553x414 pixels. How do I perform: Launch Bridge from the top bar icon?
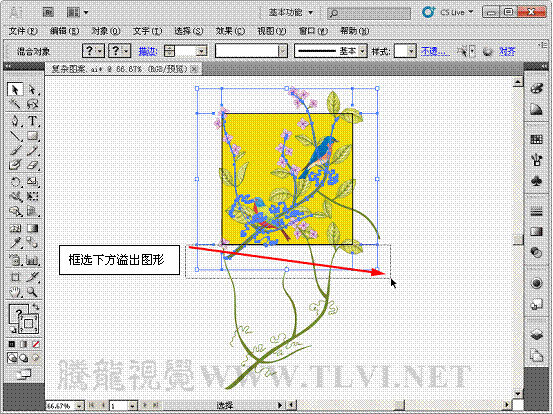click(x=48, y=12)
